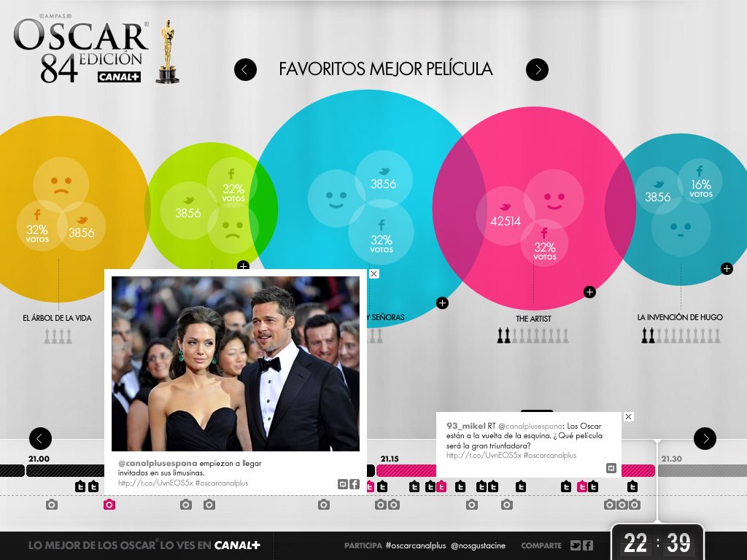Open 93_mikel user profile link
Viewport: 747px width, 560px height.
pos(466,426)
